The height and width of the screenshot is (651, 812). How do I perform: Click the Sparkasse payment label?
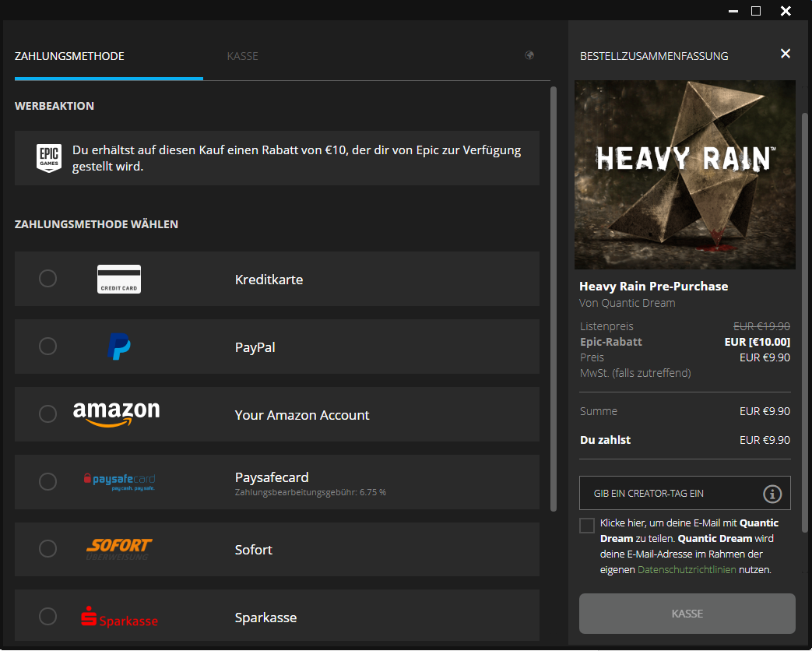tap(265, 618)
